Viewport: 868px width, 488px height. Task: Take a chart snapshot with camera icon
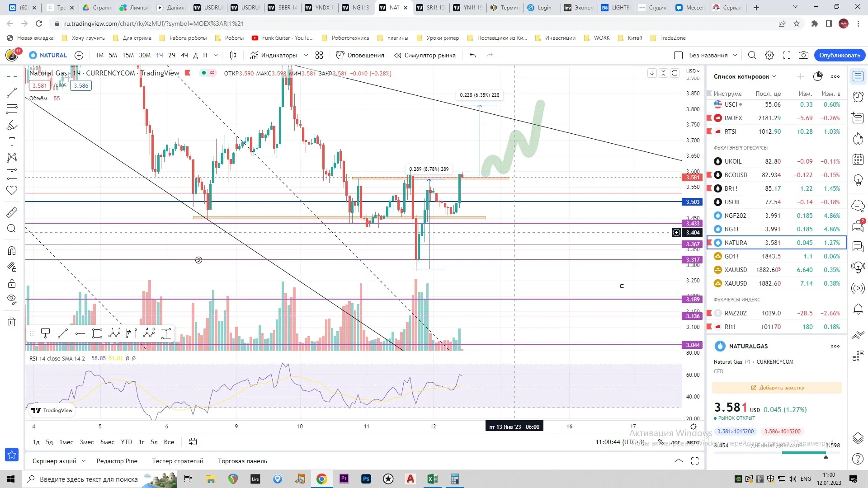pyautogui.click(x=803, y=55)
